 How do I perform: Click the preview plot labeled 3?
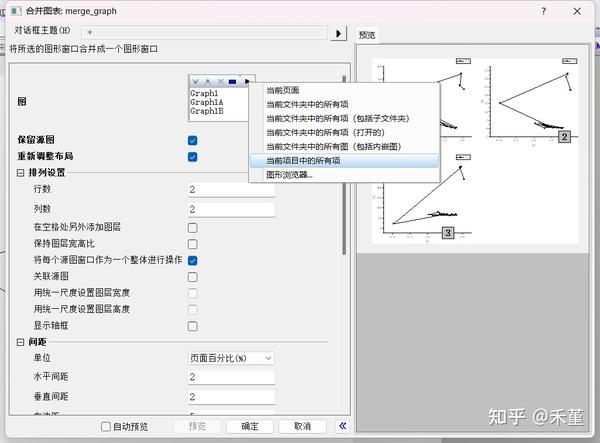click(x=423, y=199)
